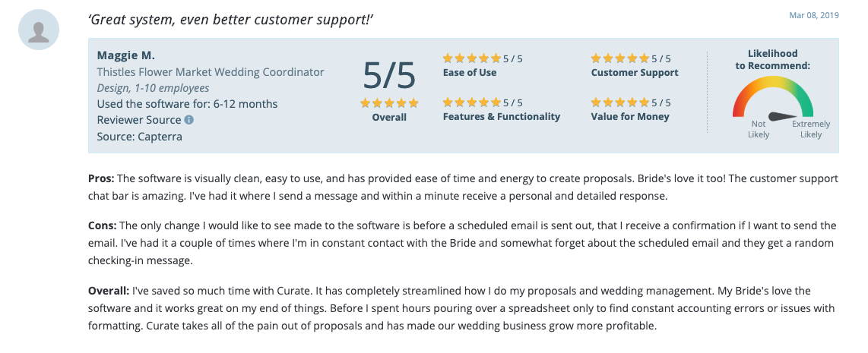Click the reviewer avatar placeholder icon
Image resolution: width=868 pixels, height=353 pixels.
pyautogui.click(x=39, y=30)
